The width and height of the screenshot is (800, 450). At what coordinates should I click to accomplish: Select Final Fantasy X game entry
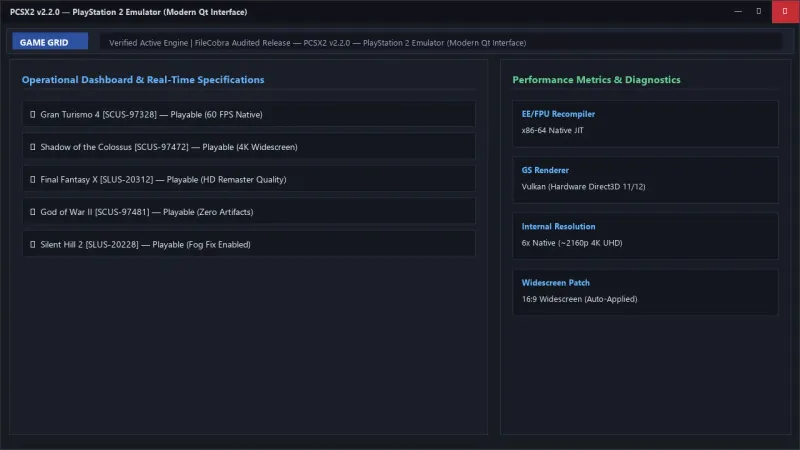pyautogui.click(x=249, y=180)
